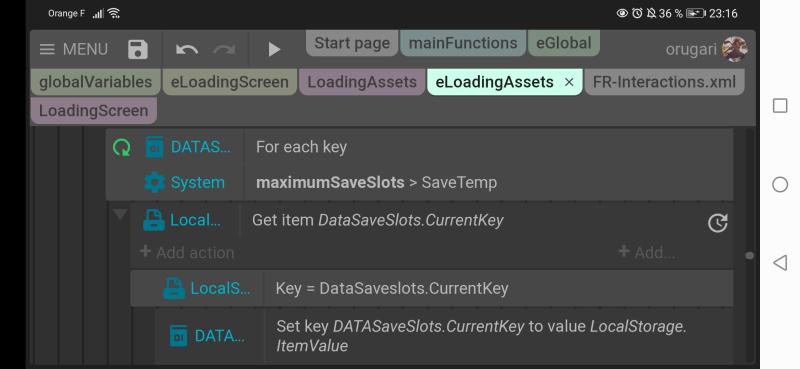Select the LoadingScreen layout tab
800x369 pixels.
93,111
